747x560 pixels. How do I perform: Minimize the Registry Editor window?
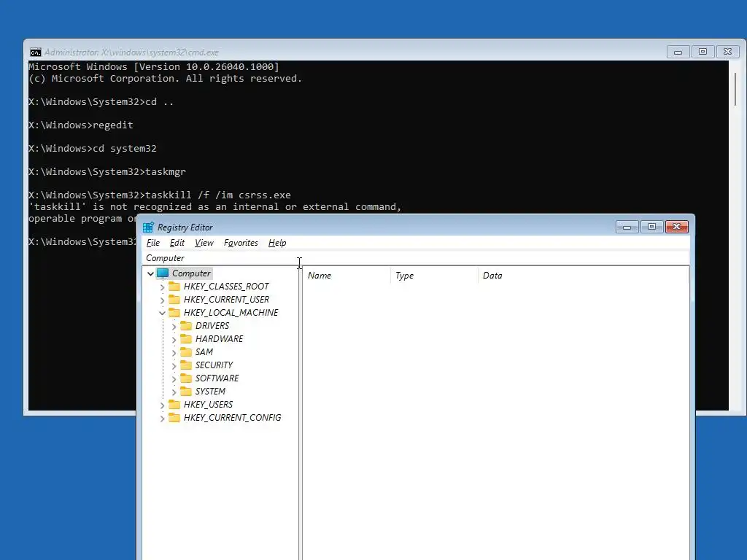(x=627, y=227)
